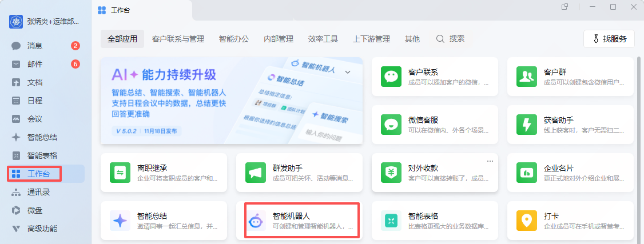Click the company avatar logo
This screenshot has width=644, height=244.
[x=16, y=22]
